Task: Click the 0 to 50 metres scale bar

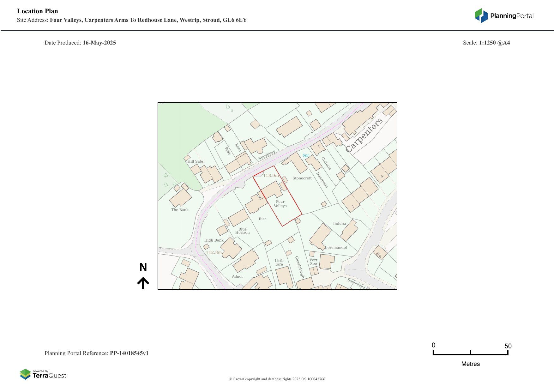Action: [x=470, y=354]
